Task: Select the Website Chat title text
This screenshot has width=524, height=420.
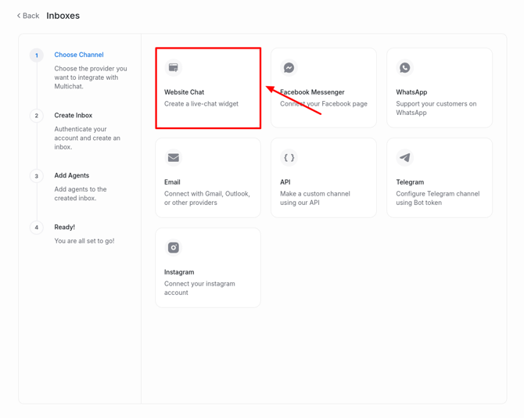Action: 185,92
